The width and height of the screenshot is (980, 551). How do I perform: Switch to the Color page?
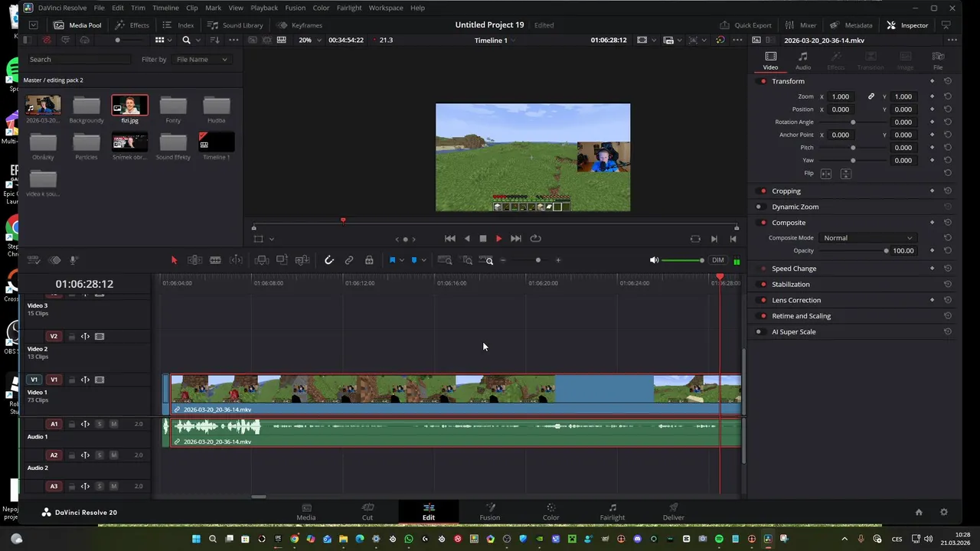[550, 512]
